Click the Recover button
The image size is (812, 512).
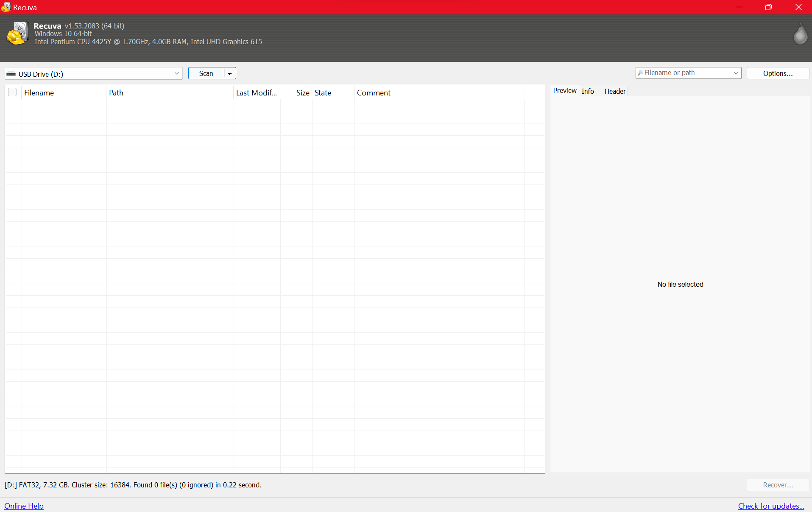pyautogui.click(x=778, y=485)
